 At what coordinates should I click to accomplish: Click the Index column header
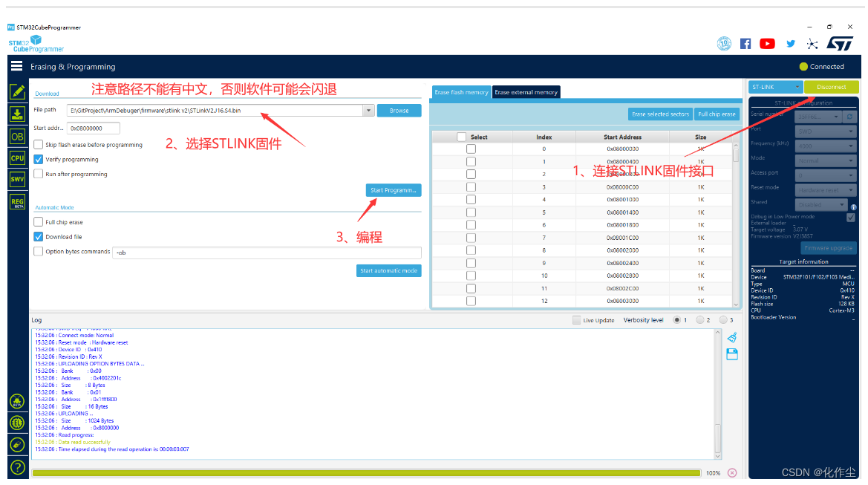544,137
